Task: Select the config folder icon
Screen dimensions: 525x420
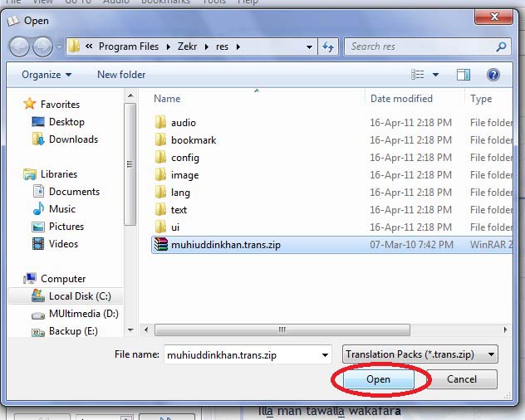Action: 160,157
